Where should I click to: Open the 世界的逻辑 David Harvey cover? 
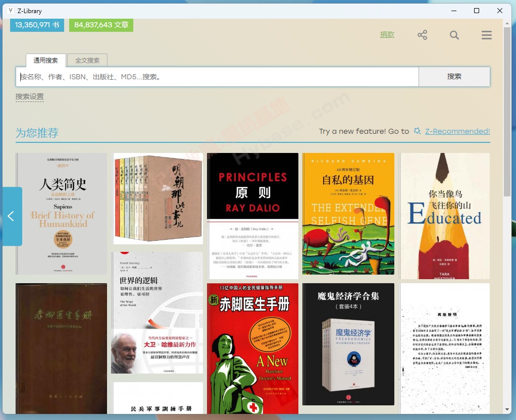click(x=157, y=312)
